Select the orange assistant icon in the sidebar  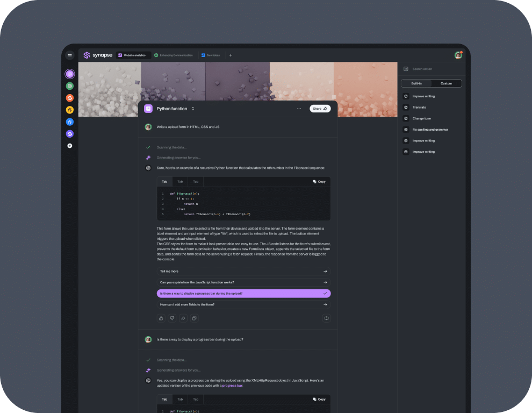click(70, 98)
